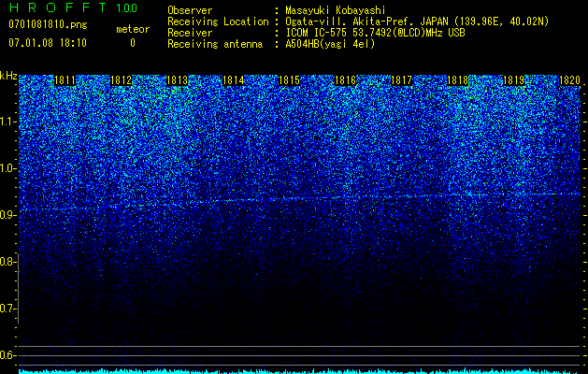The width and height of the screenshot is (588, 374).
Task: Click the 1816 time marker
Action: (x=345, y=80)
